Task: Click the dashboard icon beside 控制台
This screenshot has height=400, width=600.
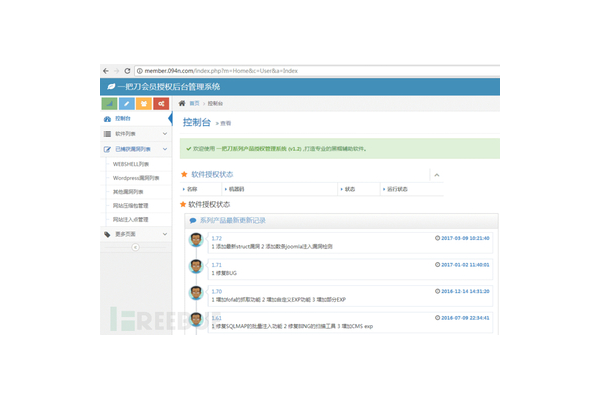Action: [107, 119]
